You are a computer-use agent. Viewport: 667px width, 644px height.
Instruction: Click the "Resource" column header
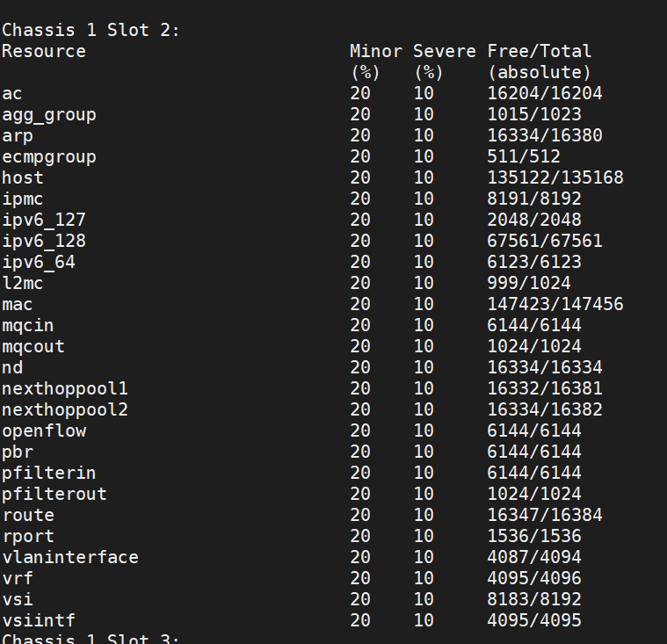[x=44, y=51]
